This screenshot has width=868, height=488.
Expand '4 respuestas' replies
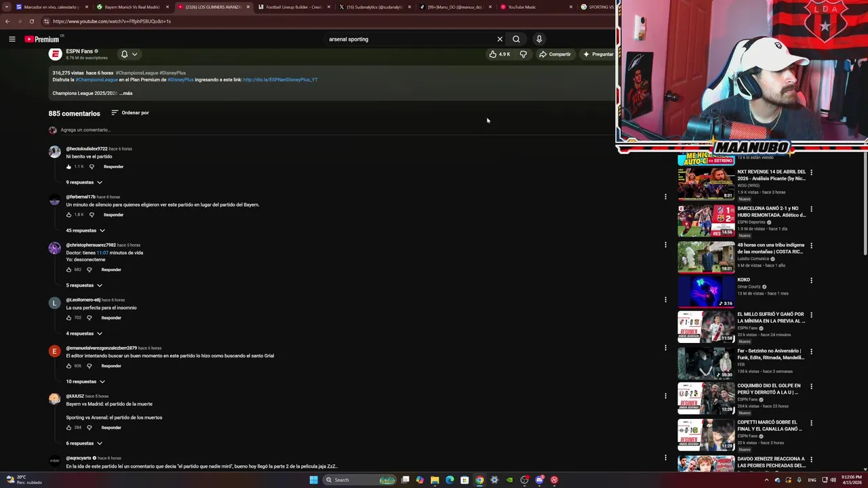pyautogui.click(x=84, y=333)
